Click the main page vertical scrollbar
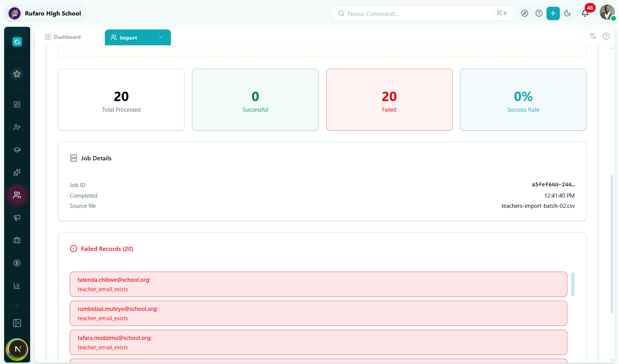This screenshot has height=364, width=619. [612, 244]
